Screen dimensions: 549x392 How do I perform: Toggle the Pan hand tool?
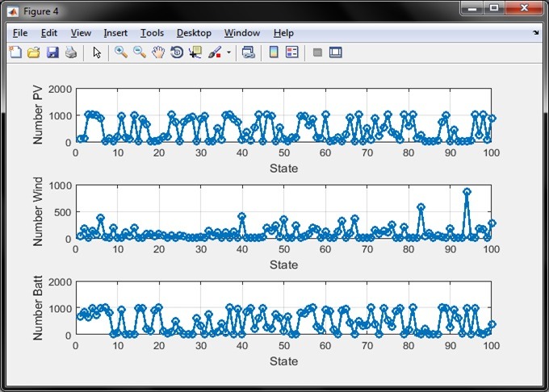click(158, 52)
